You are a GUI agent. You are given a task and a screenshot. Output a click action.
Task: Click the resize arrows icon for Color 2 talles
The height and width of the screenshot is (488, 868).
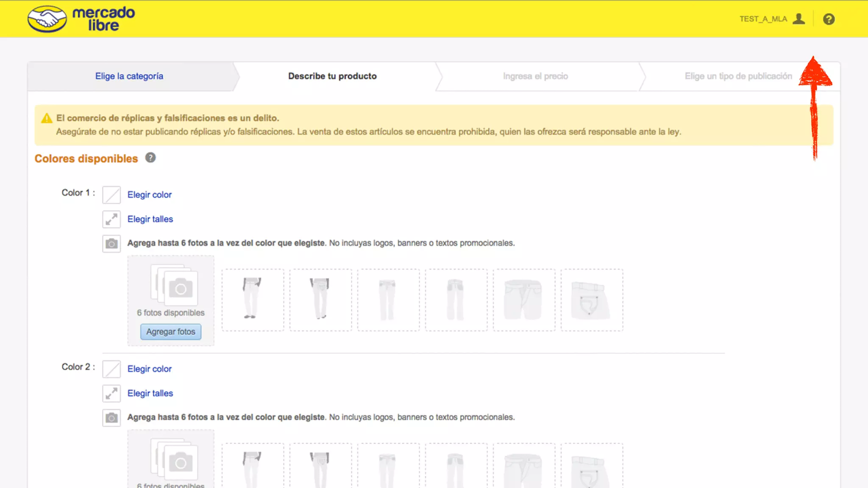[x=111, y=394]
